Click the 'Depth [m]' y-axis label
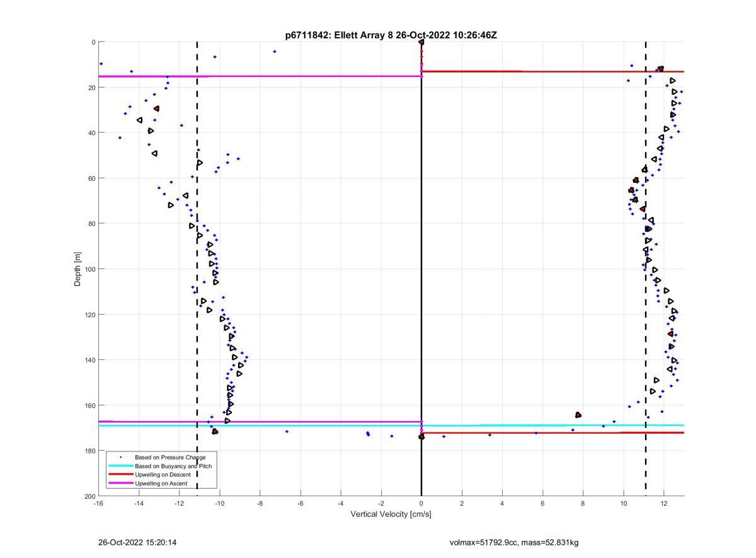756x558 pixels. click(x=78, y=269)
